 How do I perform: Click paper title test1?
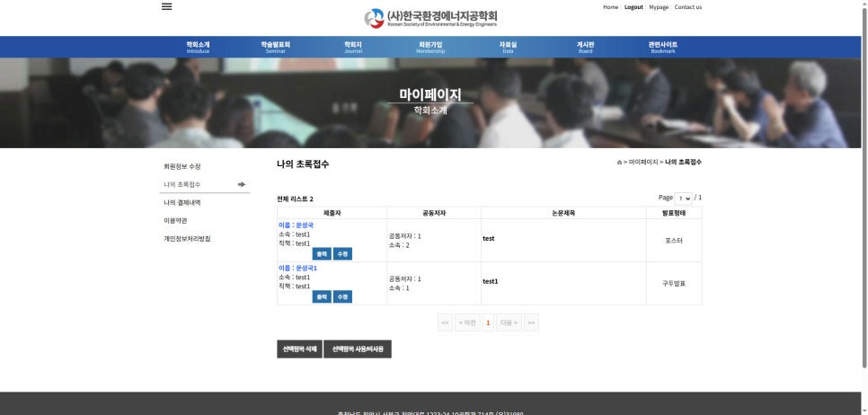(491, 281)
